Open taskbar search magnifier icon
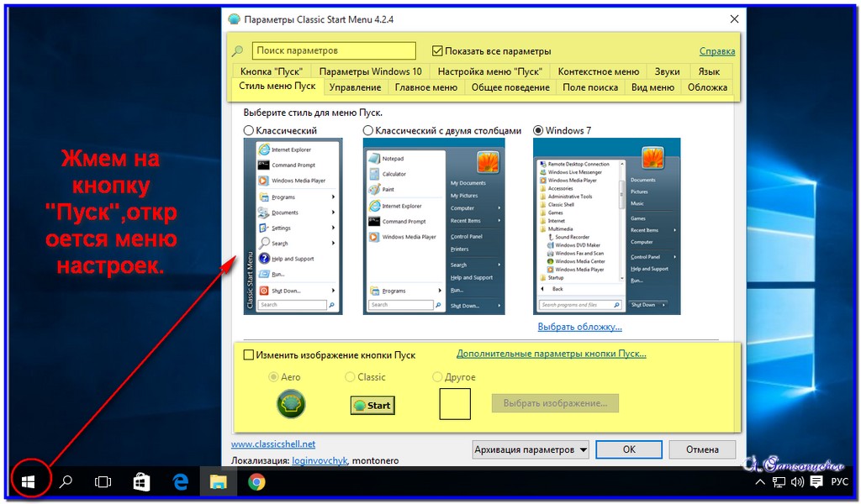Viewport: 861px width, 504px height. coord(66,482)
